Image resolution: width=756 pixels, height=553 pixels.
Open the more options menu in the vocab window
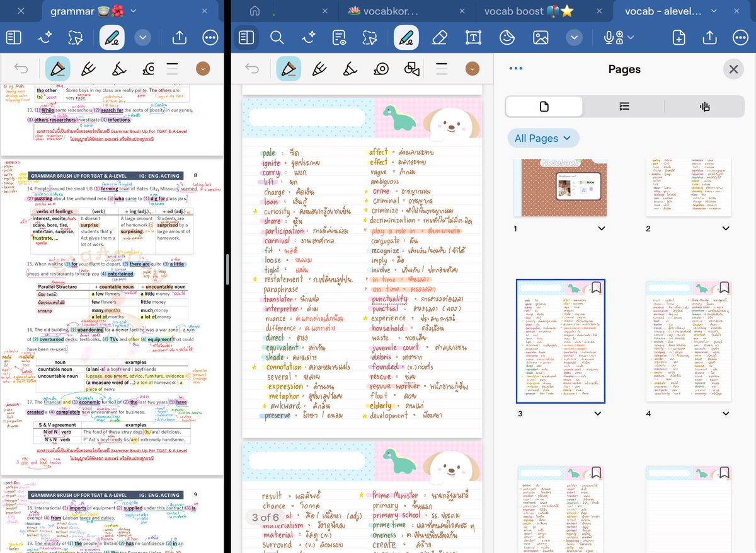coord(740,38)
